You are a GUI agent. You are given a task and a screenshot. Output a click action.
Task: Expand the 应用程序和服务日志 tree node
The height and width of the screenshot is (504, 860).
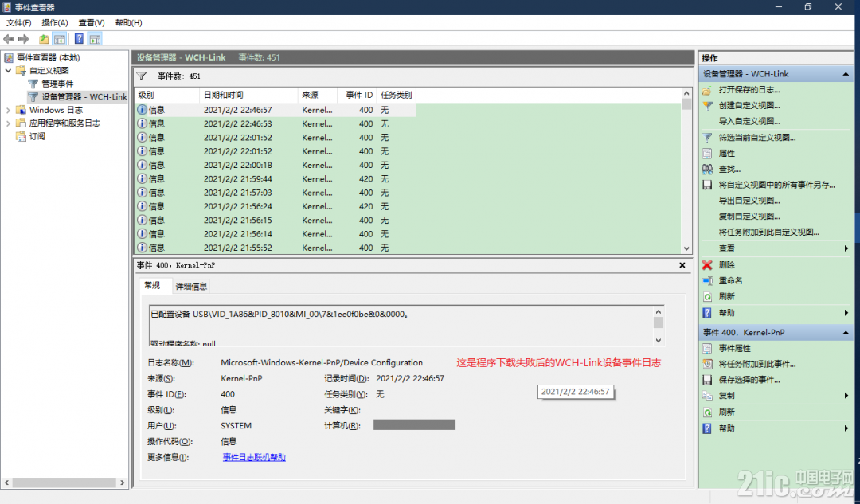click(8, 123)
